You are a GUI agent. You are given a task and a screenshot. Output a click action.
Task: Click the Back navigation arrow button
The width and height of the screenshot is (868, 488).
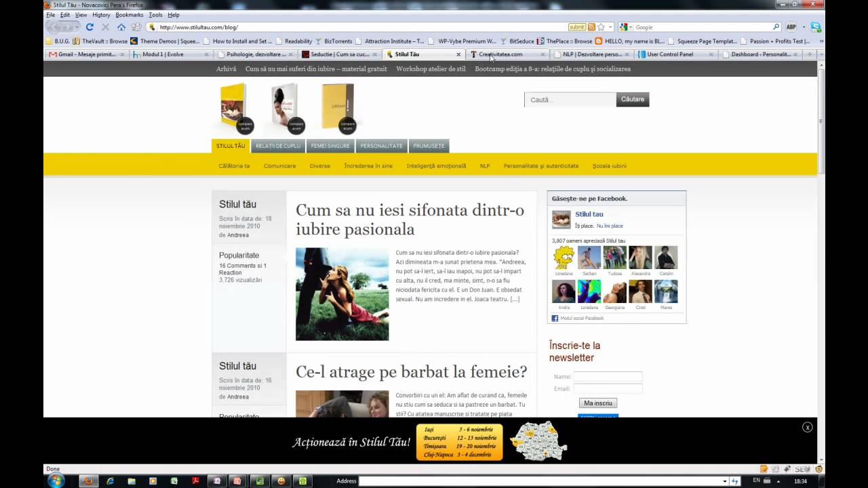(55, 27)
